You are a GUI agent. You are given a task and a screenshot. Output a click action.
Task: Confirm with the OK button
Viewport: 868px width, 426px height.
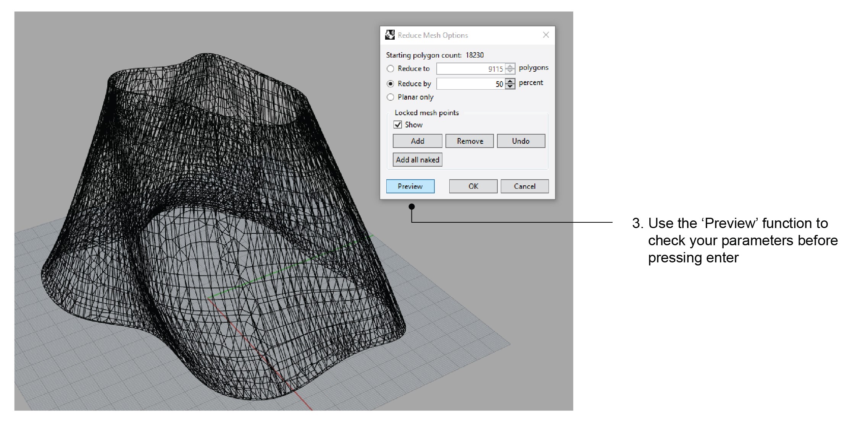click(x=473, y=186)
